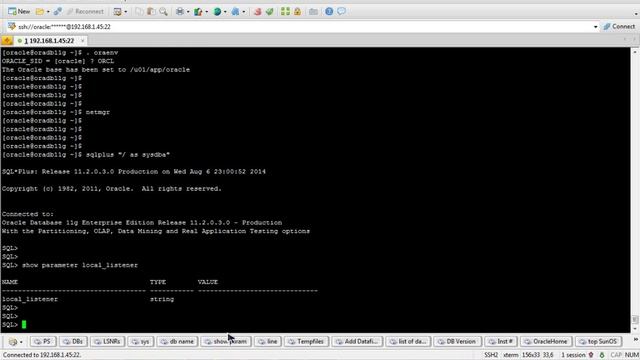Click the terminal vertical scrollbar
Viewport: 640px width, 360px height.
[x=635, y=190]
